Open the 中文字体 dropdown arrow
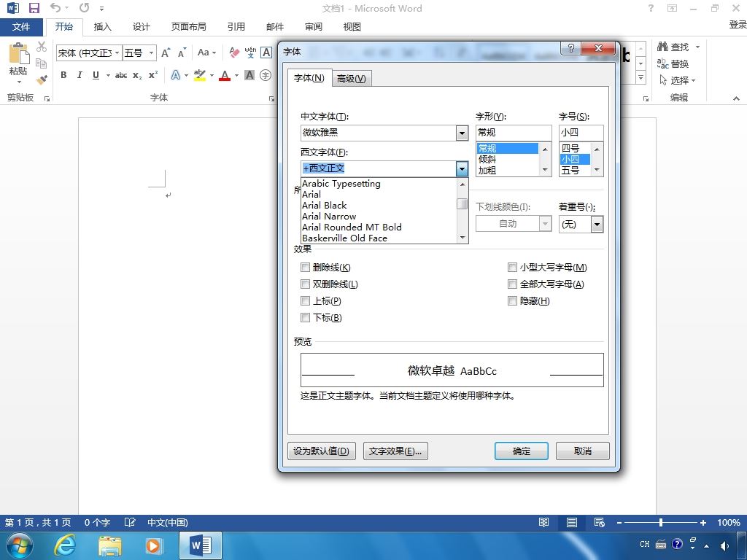The width and height of the screenshot is (747, 560). pos(462,133)
